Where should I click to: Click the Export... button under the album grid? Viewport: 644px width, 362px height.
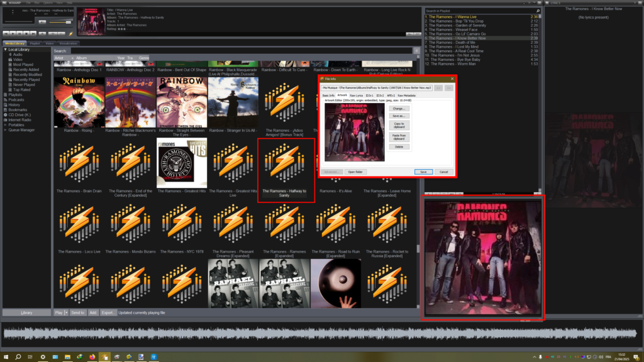[108, 313]
